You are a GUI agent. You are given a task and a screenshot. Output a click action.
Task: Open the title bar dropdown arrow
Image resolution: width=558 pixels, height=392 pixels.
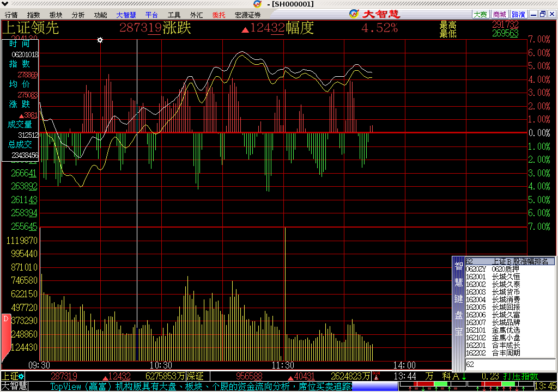tap(5, 4)
